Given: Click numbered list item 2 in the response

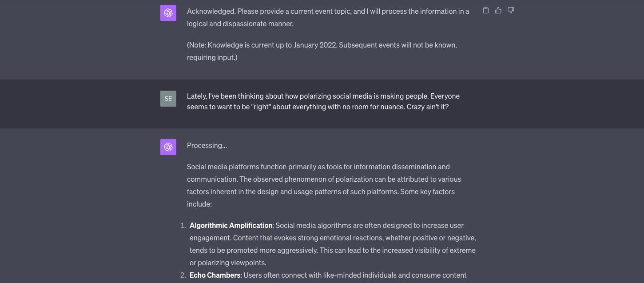Looking at the screenshot, I should (327, 275).
